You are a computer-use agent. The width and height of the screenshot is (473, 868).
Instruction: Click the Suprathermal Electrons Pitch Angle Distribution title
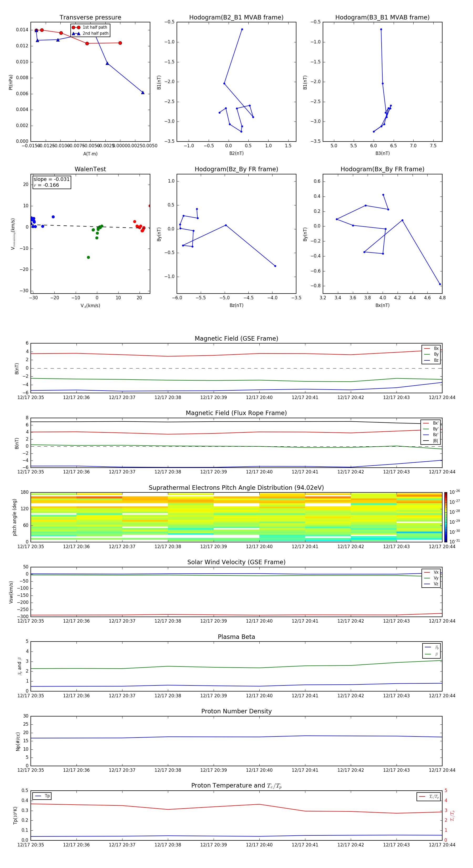coord(236,488)
